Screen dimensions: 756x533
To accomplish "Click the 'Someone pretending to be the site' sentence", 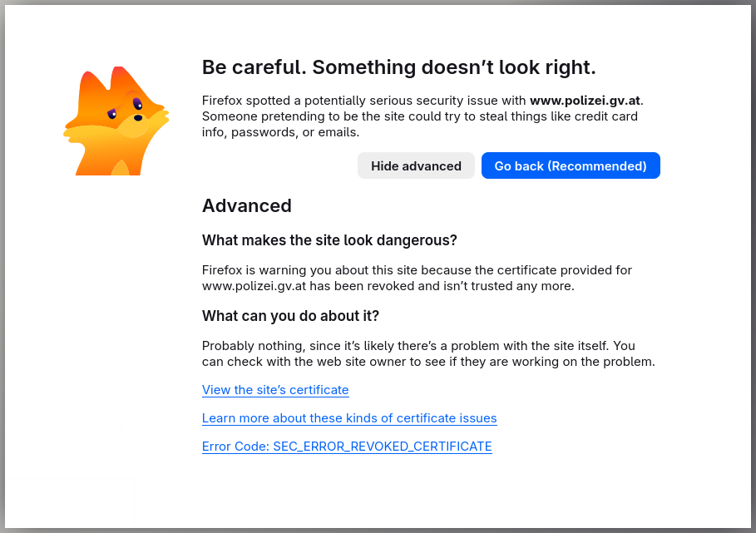I will tap(419, 124).
